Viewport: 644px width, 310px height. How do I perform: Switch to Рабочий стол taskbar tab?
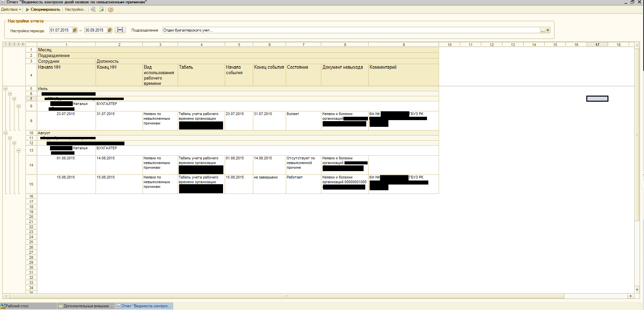click(x=28, y=306)
